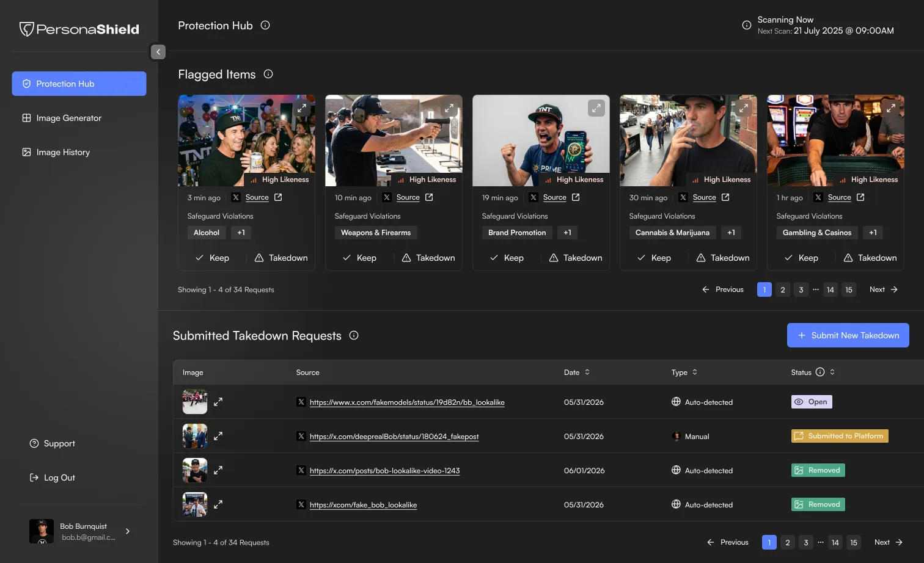924x563 pixels.
Task: Expand the Gambling & Casinos flagged image
Action: click(891, 108)
